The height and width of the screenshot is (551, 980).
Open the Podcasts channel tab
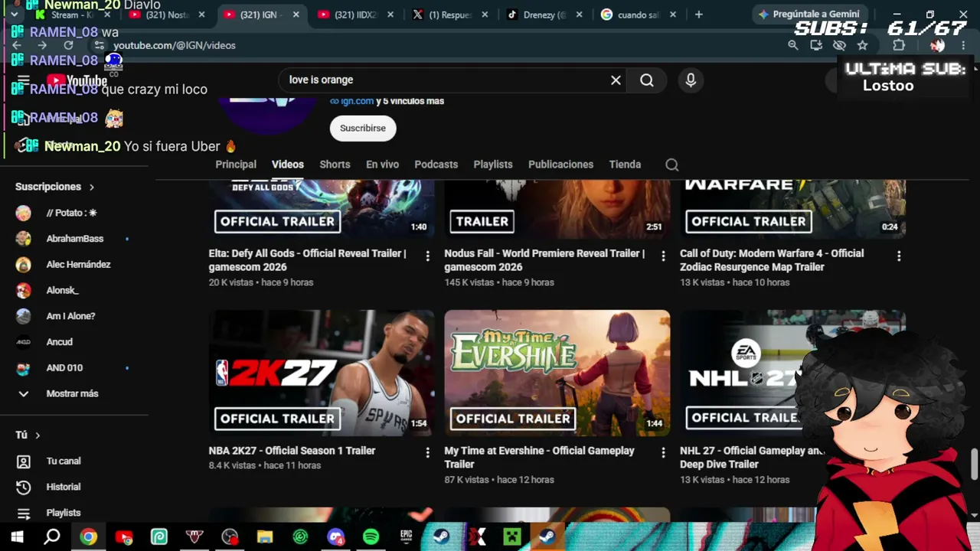coord(436,165)
